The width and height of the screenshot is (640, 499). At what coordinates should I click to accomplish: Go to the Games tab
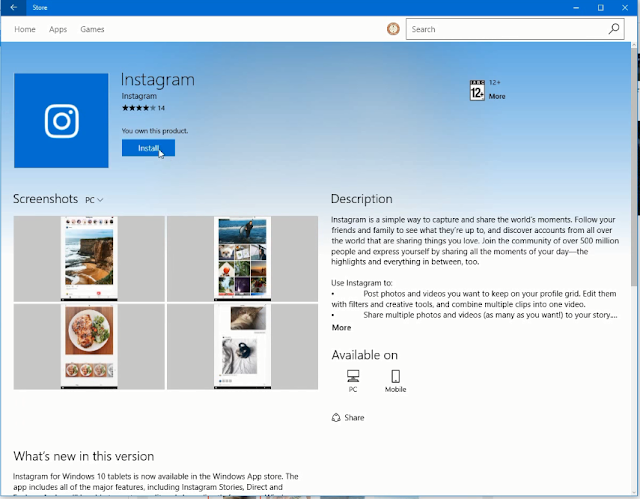point(92,29)
